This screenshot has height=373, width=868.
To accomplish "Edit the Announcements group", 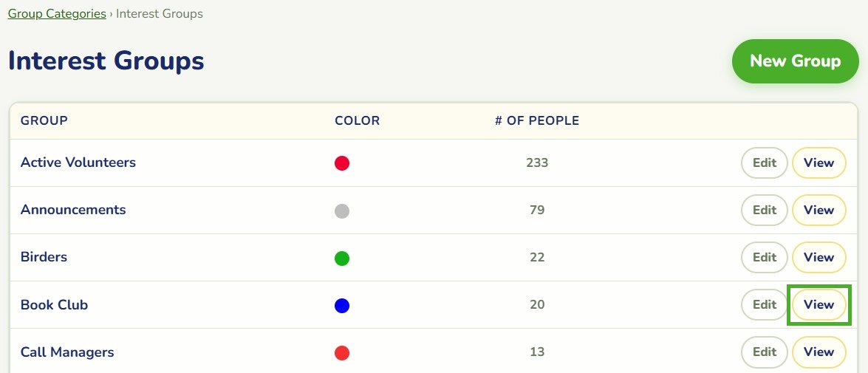I will 765,211.
